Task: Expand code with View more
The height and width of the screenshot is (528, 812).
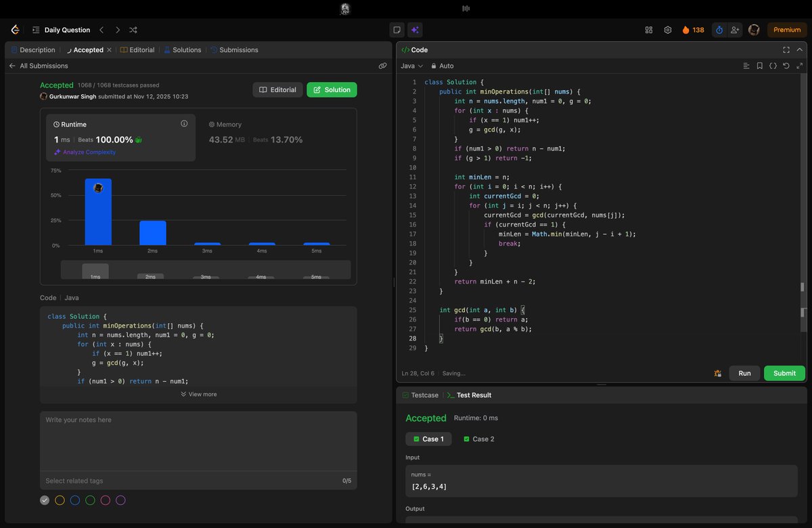Action: coord(199,394)
